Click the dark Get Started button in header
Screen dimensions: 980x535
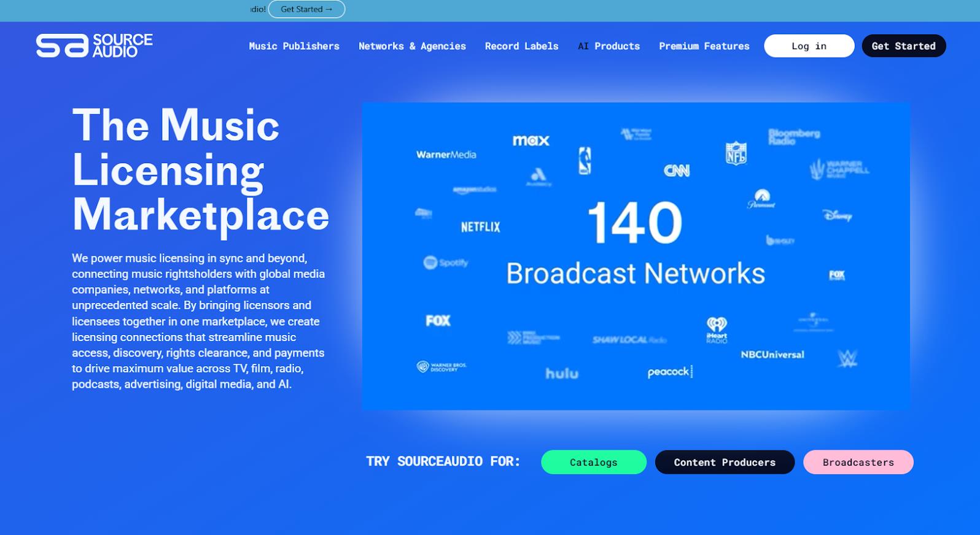(x=904, y=46)
